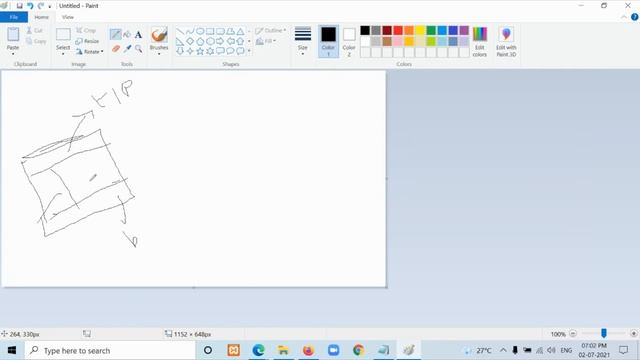Select the Eraser tool
Viewport: 640px width, 360px height.
pyautogui.click(x=116, y=49)
